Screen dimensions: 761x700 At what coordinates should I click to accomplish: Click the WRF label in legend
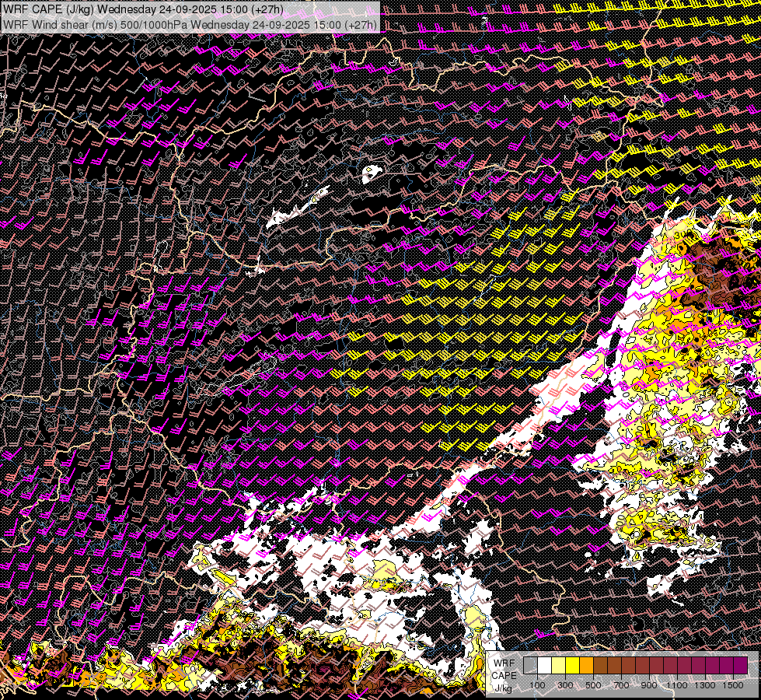pyautogui.click(x=504, y=663)
